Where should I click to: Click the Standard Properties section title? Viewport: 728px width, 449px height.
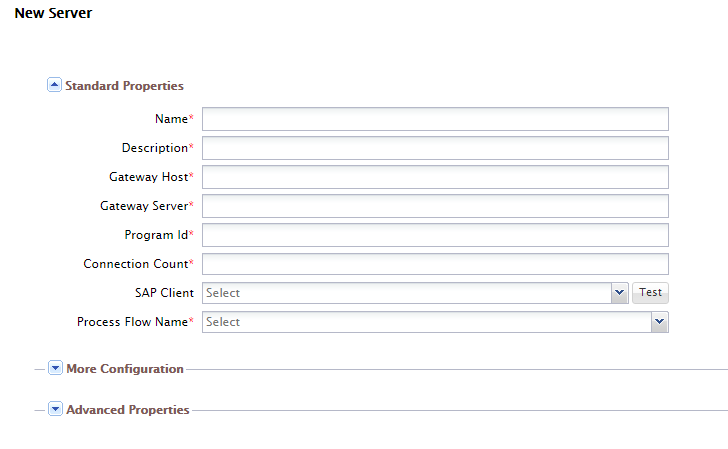coord(124,86)
